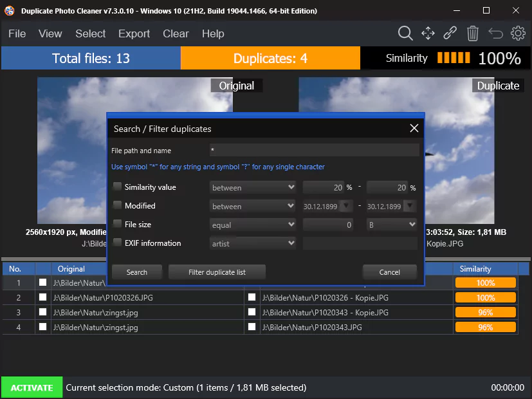The height and width of the screenshot is (399, 532).
Task: Open the settings gear icon
Action: (x=518, y=33)
